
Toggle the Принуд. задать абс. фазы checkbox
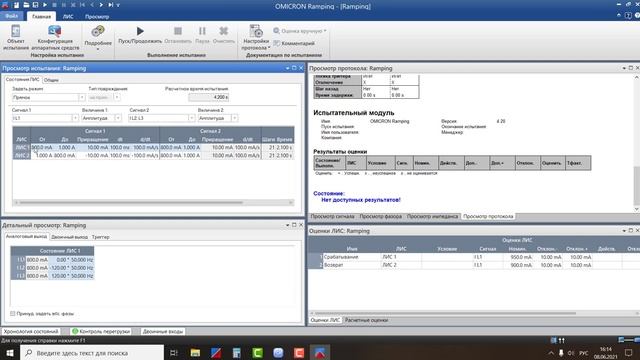click(13, 313)
